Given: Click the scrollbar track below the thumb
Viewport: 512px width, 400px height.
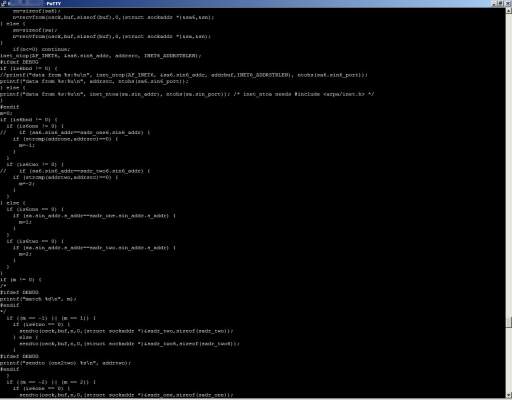Looking at the screenshot, I should (x=509, y=360).
